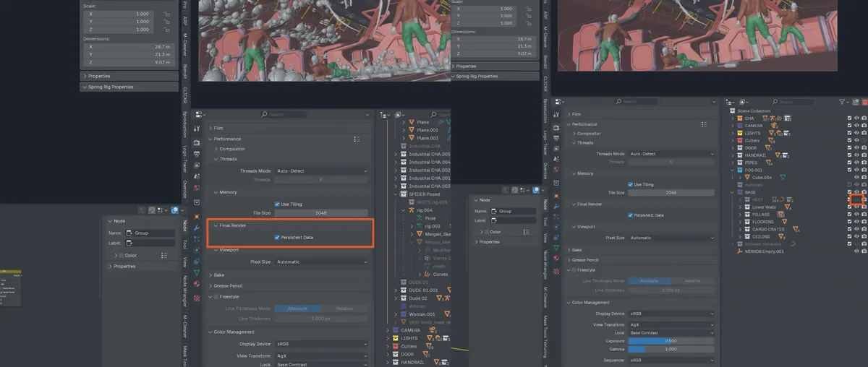Click the FOG.001 collection icon
Viewport: 868px width, 367px height.
click(x=740, y=170)
